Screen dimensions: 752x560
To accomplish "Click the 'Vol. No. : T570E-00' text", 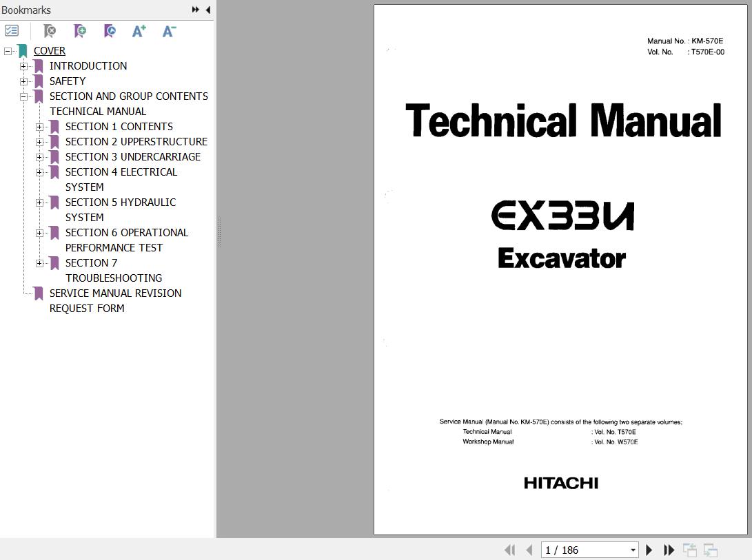I will [685, 52].
